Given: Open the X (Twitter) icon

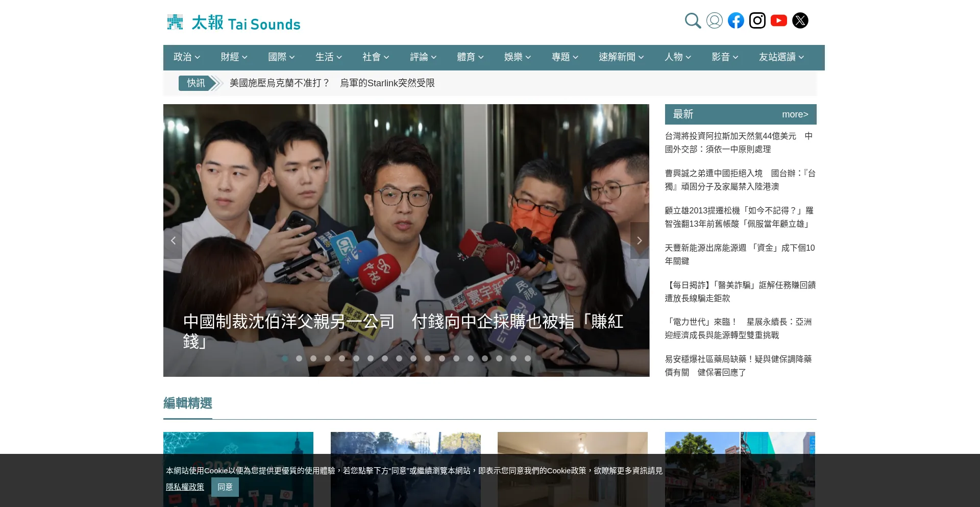Looking at the screenshot, I should (x=800, y=20).
